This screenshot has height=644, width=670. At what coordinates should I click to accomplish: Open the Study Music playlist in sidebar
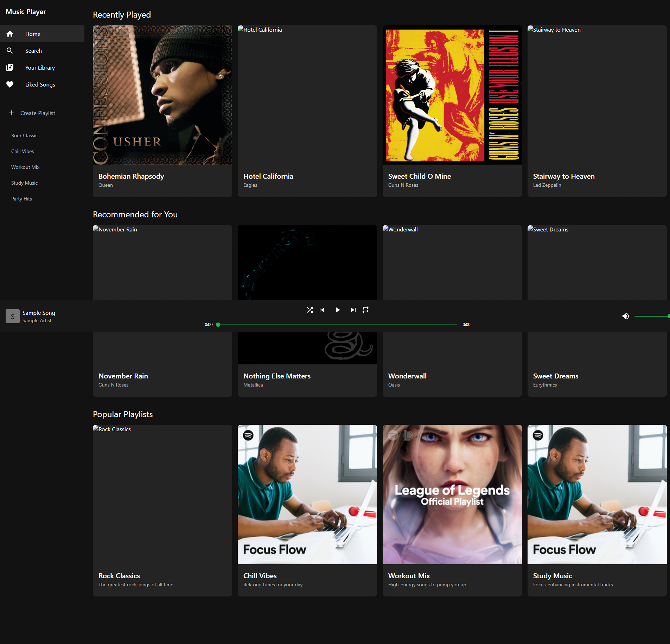[x=24, y=183]
